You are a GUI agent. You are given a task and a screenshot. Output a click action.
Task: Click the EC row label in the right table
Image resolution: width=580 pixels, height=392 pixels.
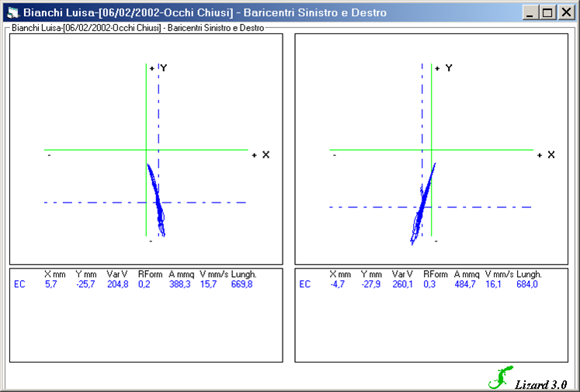tap(305, 284)
